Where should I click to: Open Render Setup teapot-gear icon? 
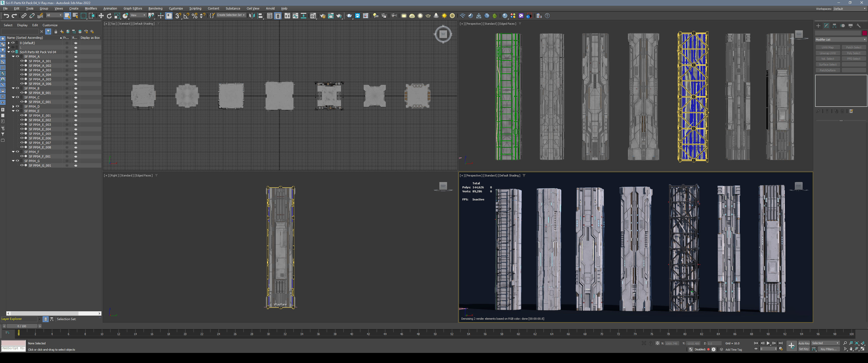point(322,16)
